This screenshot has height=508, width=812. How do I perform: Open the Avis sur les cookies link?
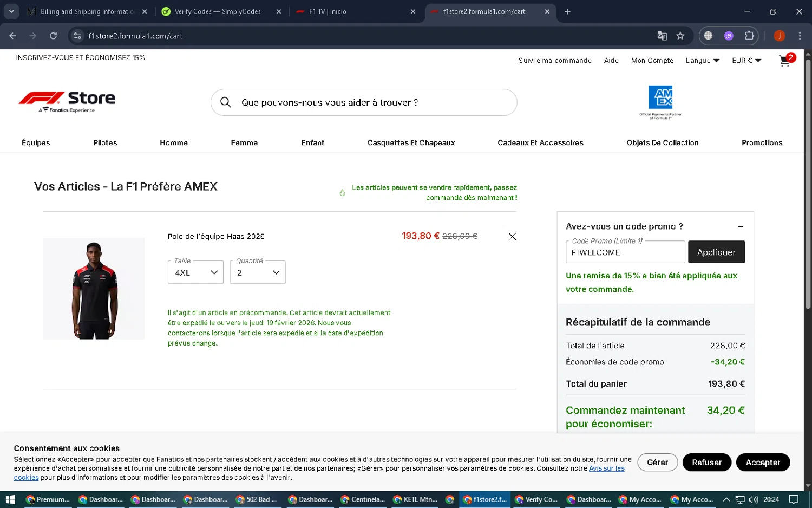(607, 468)
